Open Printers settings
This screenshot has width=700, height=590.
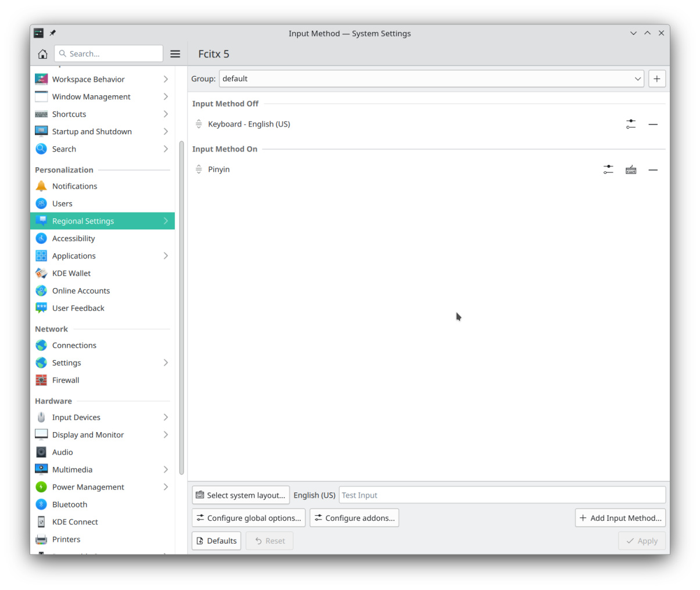pos(102,539)
